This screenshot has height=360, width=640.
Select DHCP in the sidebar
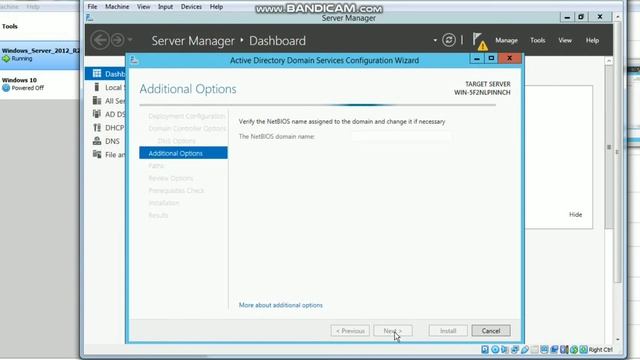pos(105,128)
